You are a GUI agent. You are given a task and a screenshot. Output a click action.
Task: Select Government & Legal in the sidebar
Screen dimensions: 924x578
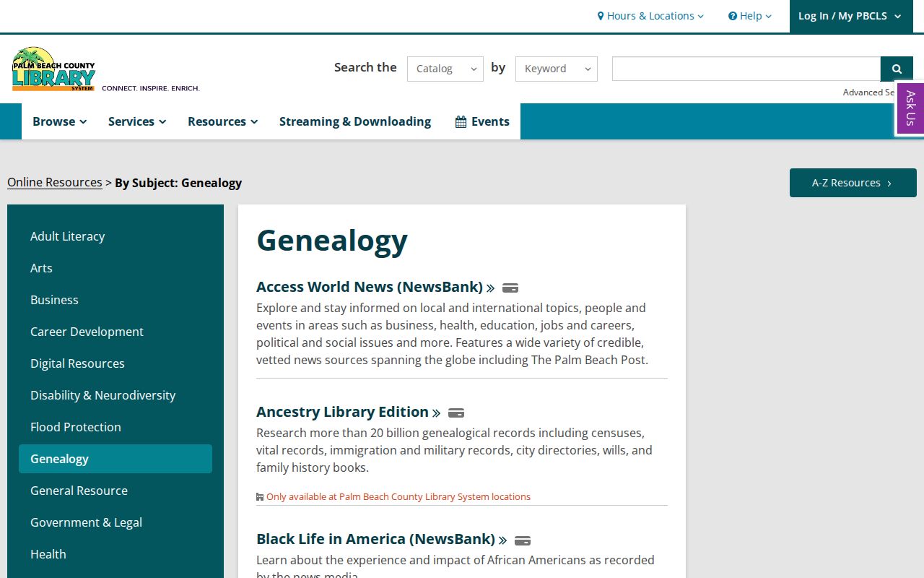pos(115,522)
